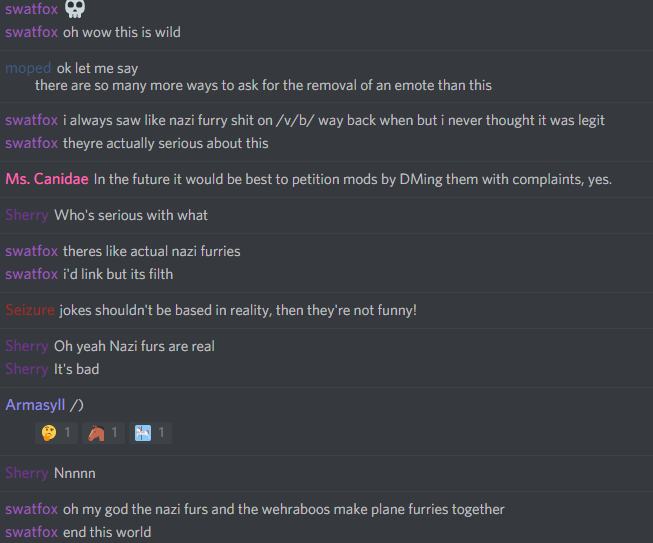Click the brown horse emoji icon
Screen dimensions: 653x543
96,433
